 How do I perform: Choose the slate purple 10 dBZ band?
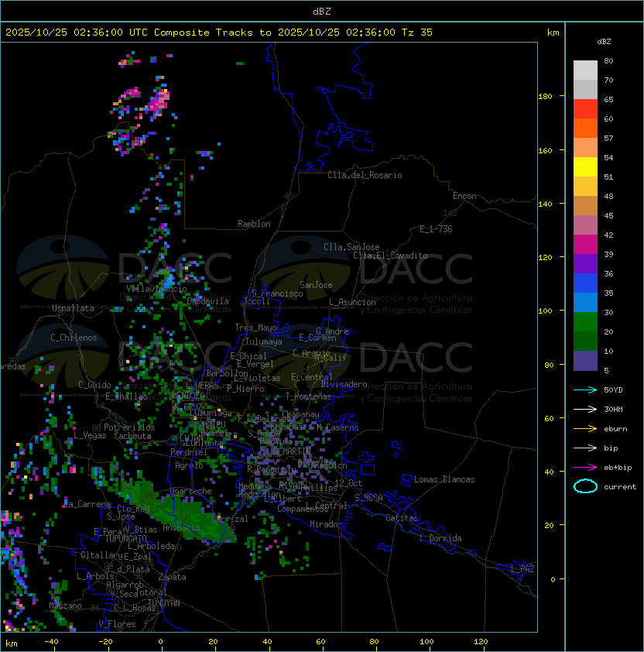pyautogui.click(x=585, y=361)
